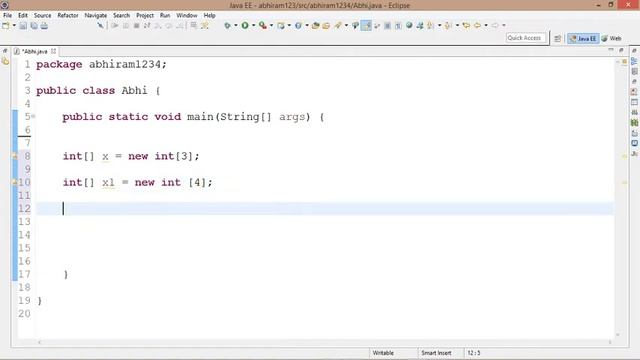Click the Search flashlight toolbar icon
Viewport: 640px width, 360px height.
coord(338,25)
